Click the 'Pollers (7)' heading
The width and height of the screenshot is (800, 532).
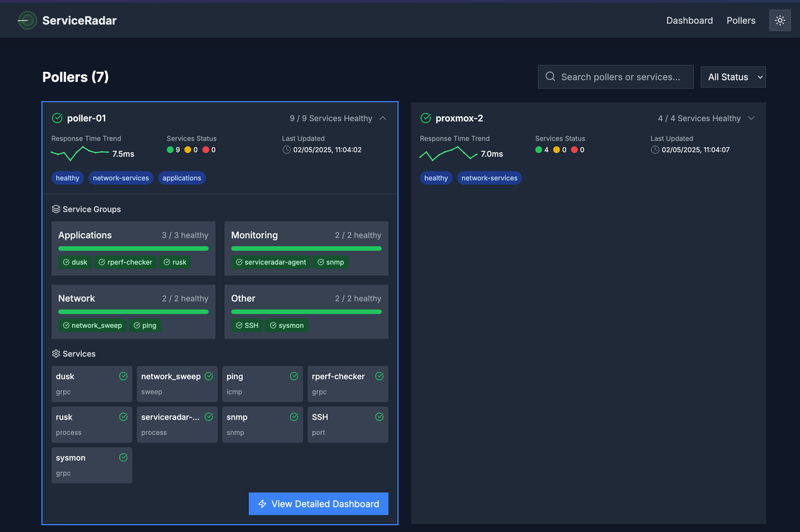(76, 77)
